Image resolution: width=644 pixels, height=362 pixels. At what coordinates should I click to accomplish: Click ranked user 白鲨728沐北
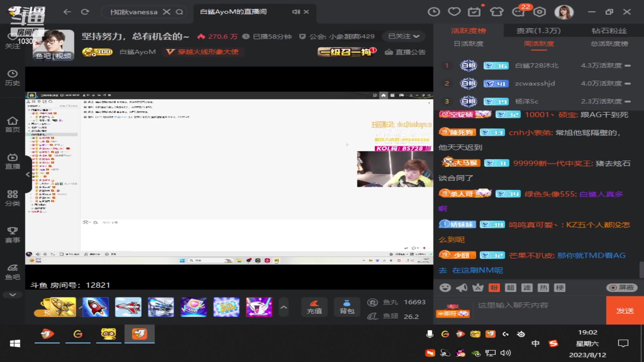tap(537, 65)
